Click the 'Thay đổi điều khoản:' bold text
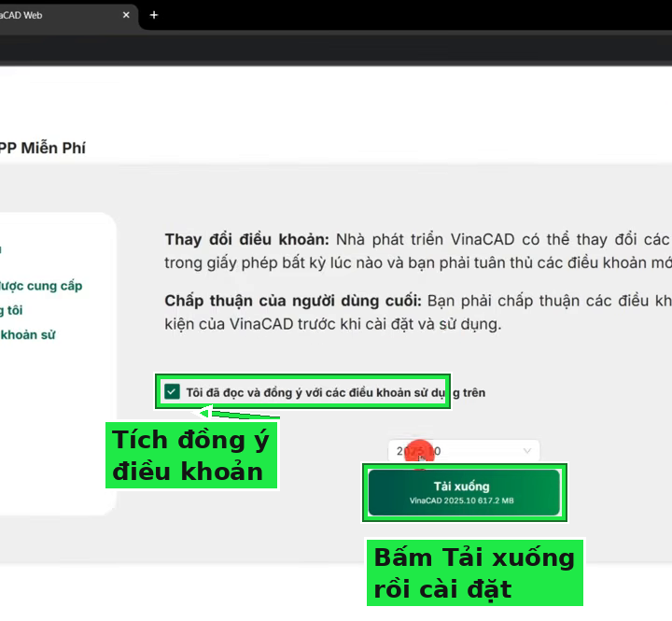This screenshot has width=672, height=621. point(246,239)
